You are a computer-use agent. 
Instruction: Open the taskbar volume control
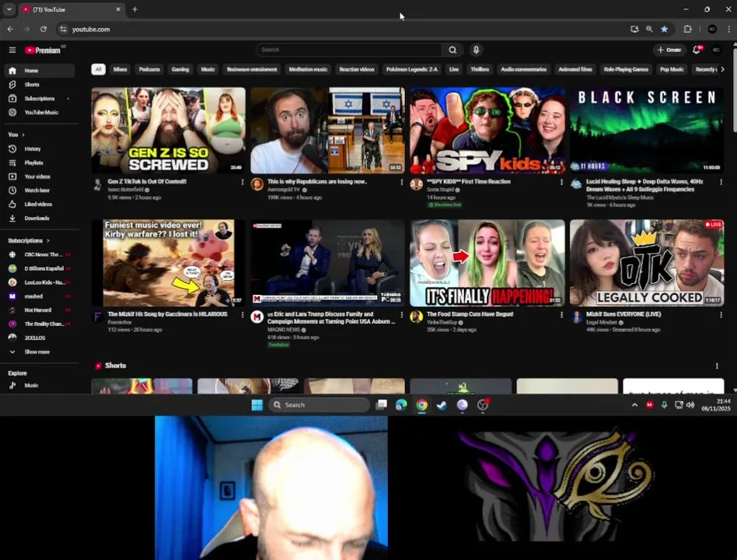click(x=690, y=405)
